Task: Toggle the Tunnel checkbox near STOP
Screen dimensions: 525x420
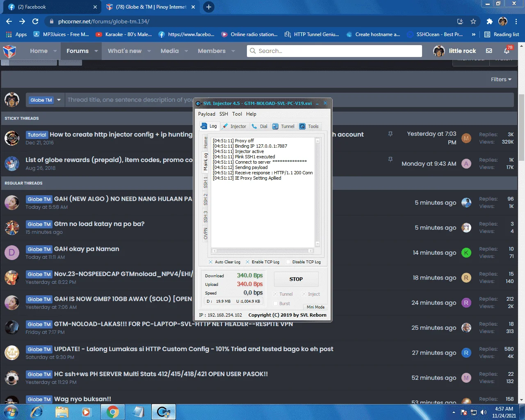Action: [x=276, y=294]
